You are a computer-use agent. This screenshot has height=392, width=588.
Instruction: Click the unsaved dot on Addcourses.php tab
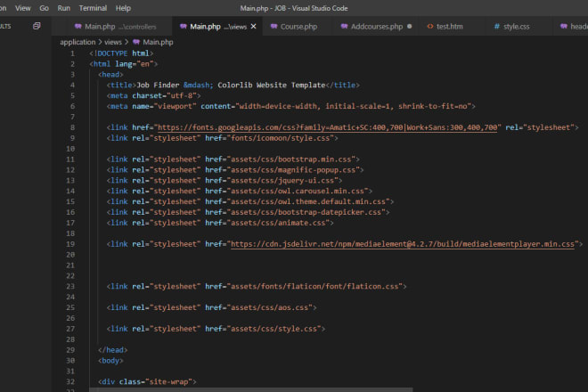409,27
